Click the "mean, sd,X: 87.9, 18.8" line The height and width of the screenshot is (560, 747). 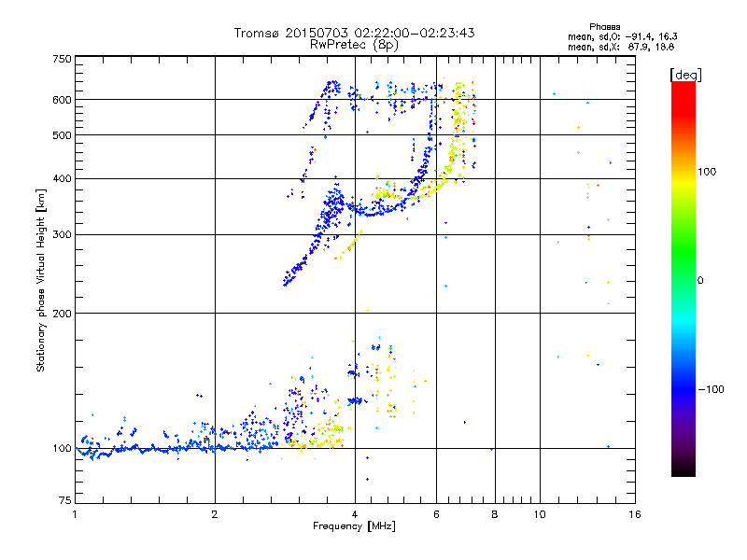[621, 48]
